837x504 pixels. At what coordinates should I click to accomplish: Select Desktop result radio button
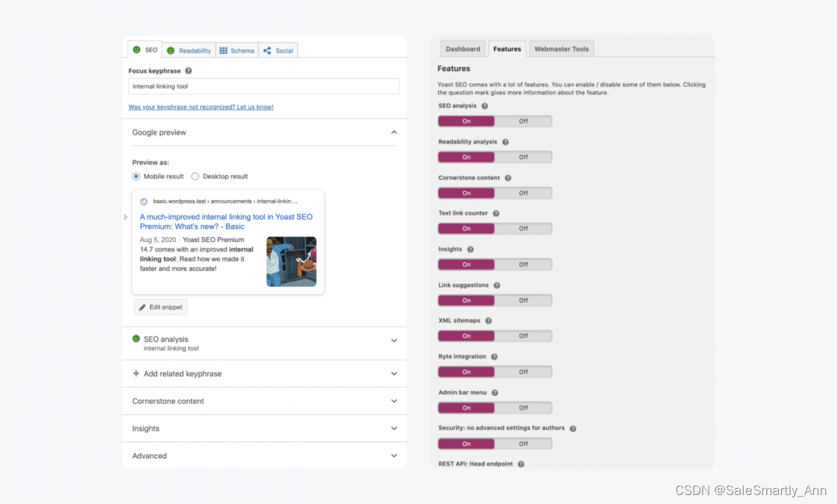coord(195,176)
